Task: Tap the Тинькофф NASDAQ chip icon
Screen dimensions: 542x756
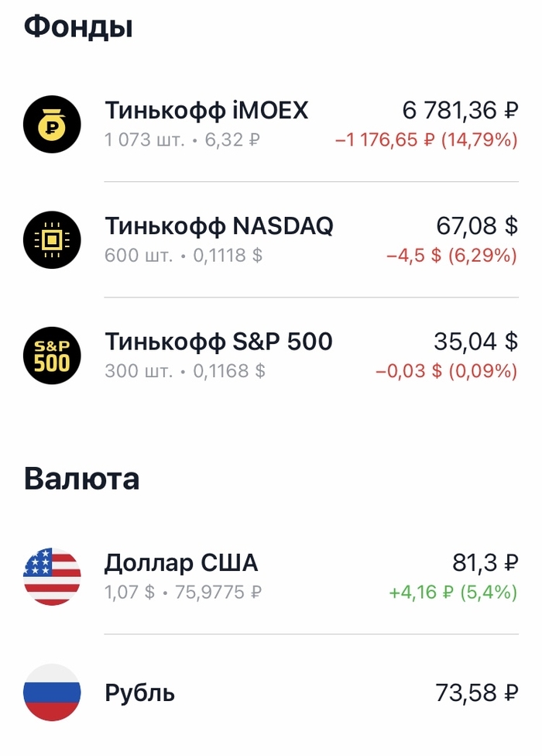Action: (52, 239)
